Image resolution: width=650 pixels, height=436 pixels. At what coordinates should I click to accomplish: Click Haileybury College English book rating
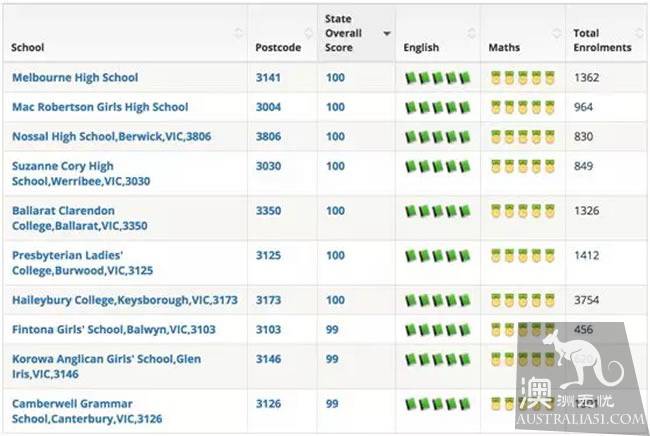(x=438, y=300)
